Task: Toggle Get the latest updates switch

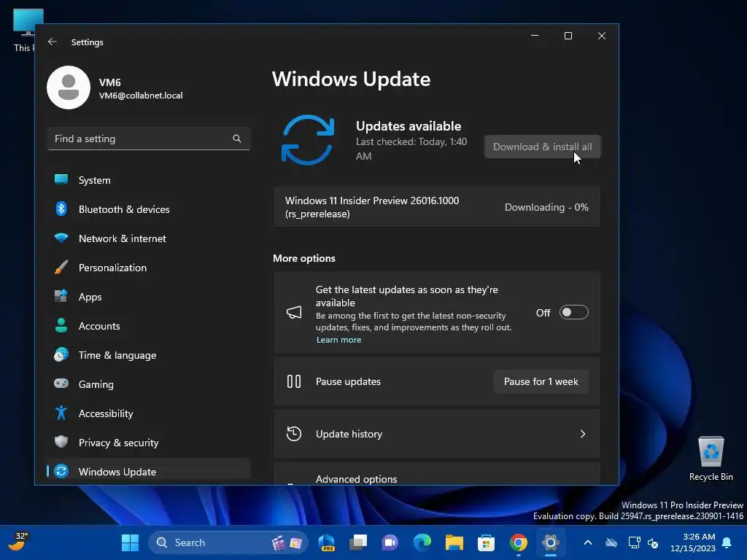Action: point(573,312)
